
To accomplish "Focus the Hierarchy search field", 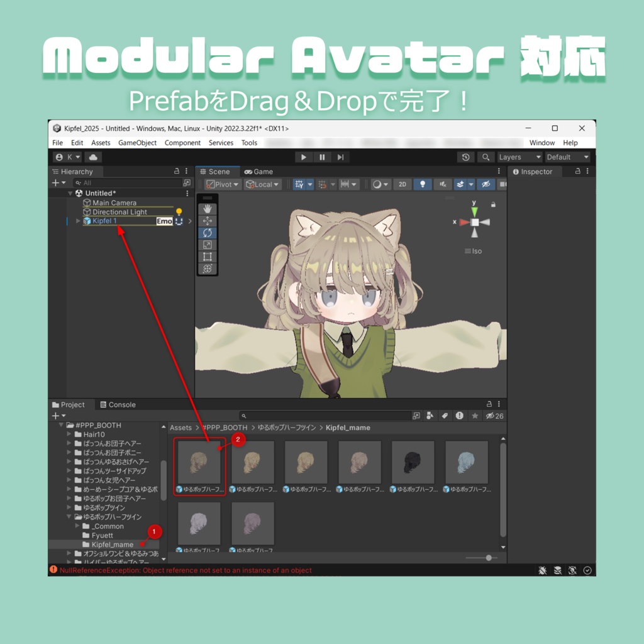I will [x=128, y=183].
